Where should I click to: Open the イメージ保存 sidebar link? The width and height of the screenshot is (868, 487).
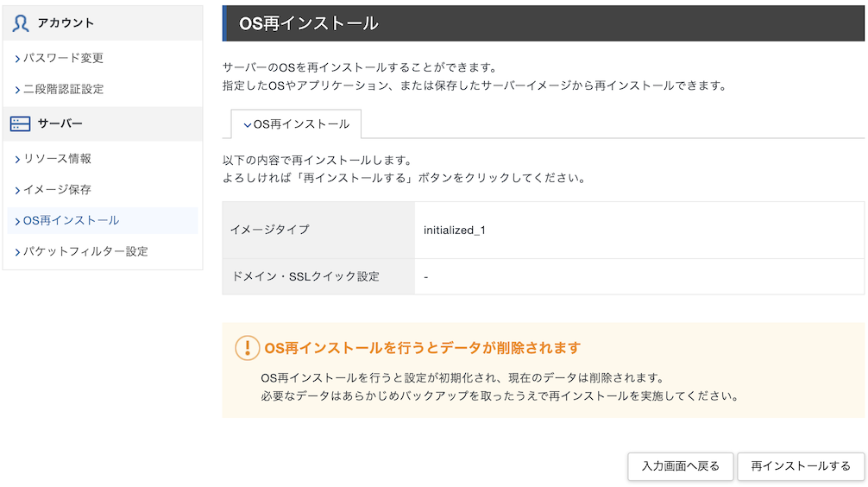click(58, 190)
